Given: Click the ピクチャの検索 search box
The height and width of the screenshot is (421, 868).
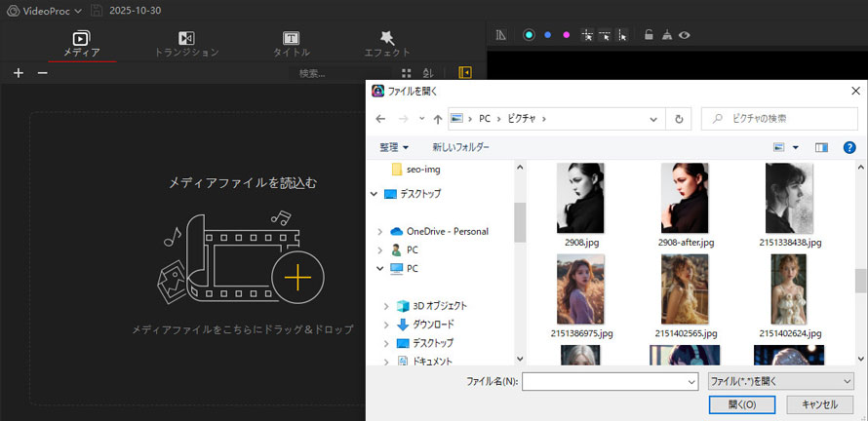Looking at the screenshot, I should [779, 118].
